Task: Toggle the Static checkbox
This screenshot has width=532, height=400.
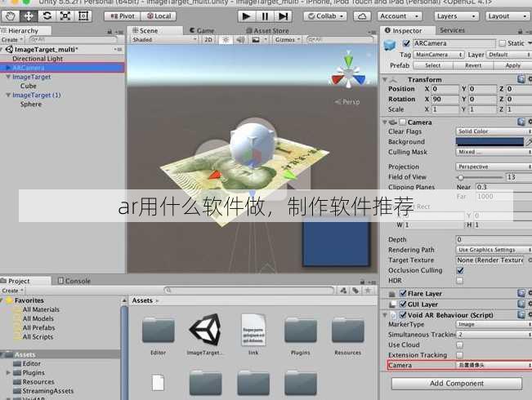Action: pos(502,43)
